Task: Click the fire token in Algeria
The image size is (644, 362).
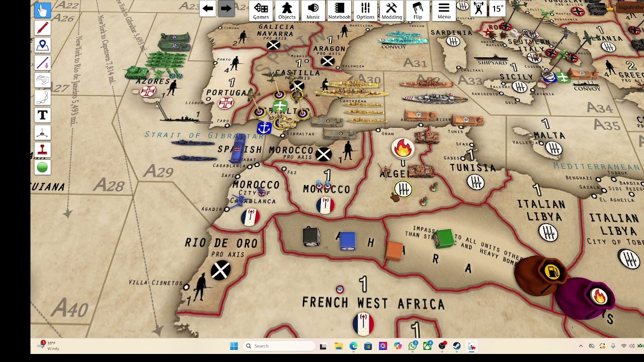Action: click(403, 148)
